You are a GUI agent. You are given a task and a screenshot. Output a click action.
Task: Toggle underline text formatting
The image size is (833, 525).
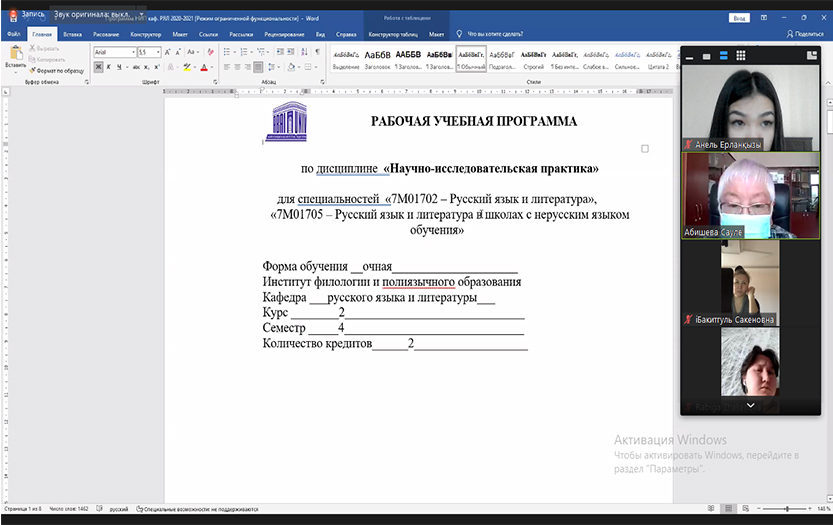tap(119, 68)
